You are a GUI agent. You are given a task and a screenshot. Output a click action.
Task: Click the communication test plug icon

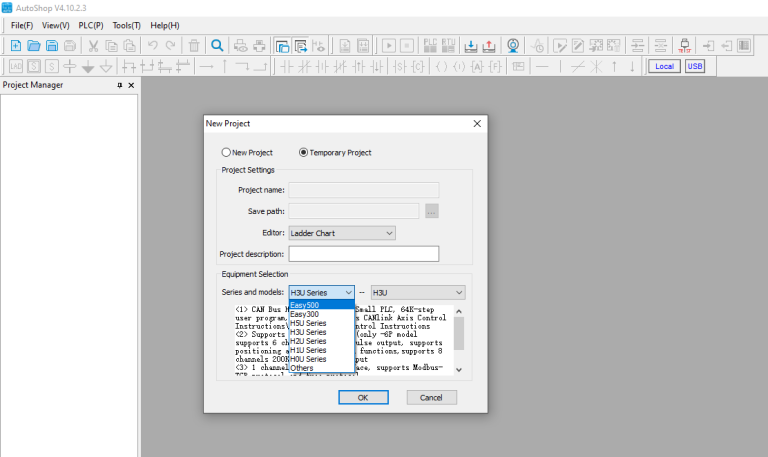(685, 46)
